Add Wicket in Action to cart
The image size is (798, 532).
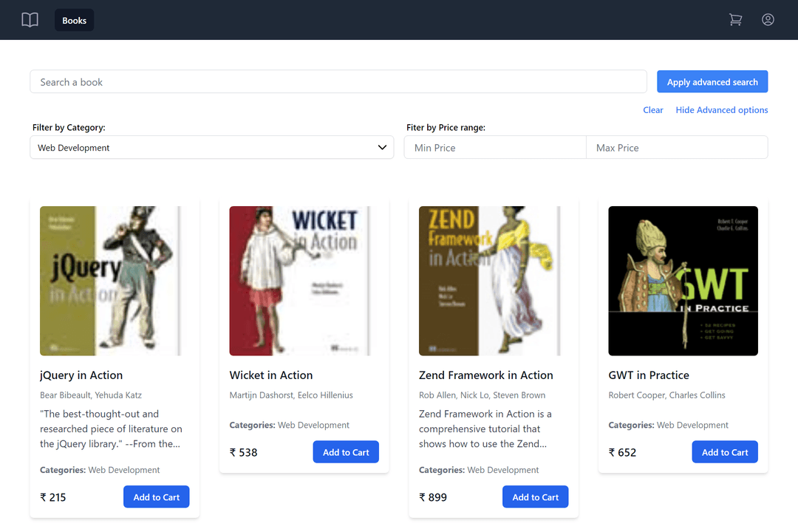click(346, 452)
